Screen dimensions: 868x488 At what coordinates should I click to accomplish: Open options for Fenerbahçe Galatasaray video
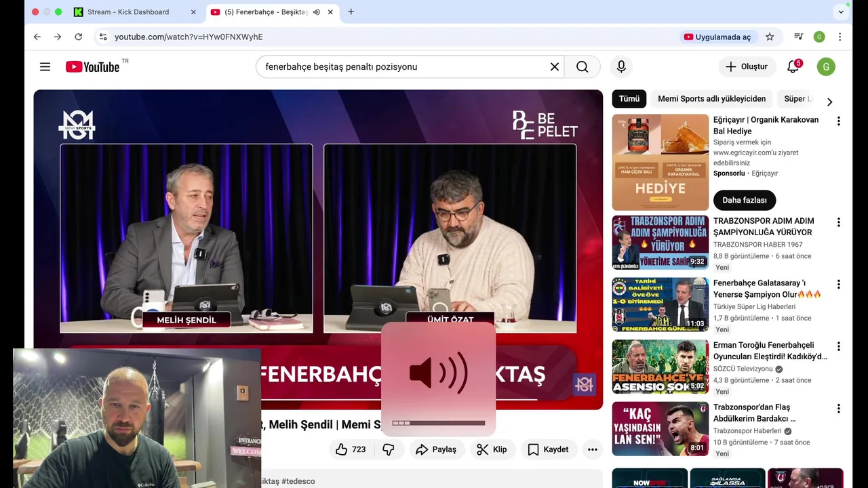[x=838, y=285]
